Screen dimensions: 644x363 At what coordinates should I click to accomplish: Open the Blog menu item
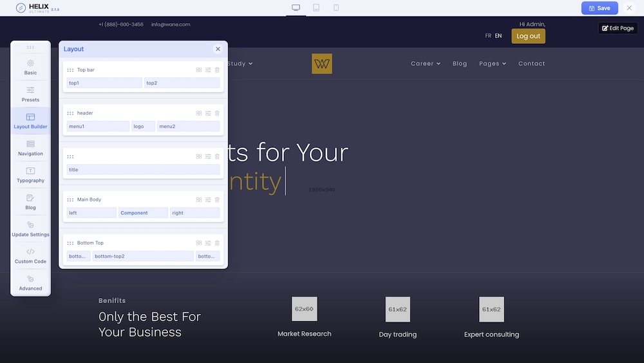coord(460,64)
